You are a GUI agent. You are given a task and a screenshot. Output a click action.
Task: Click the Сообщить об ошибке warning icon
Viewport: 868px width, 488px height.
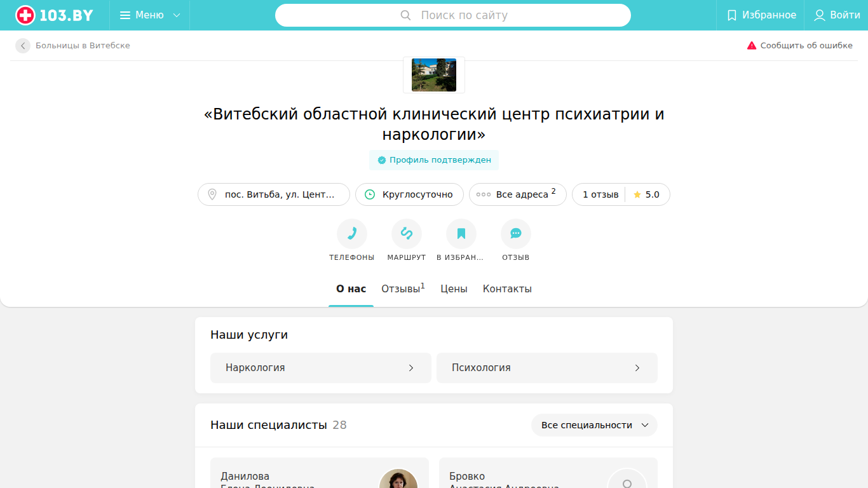click(x=752, y=46)
